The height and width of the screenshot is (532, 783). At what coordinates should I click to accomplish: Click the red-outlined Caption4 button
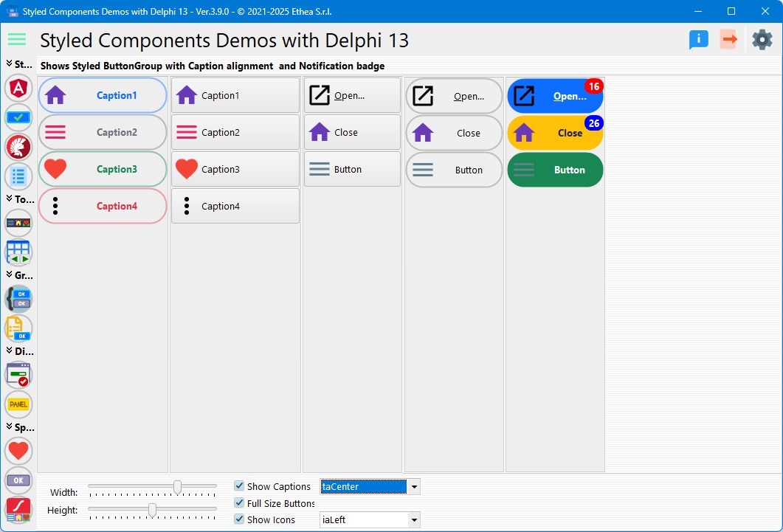point(103,206)
